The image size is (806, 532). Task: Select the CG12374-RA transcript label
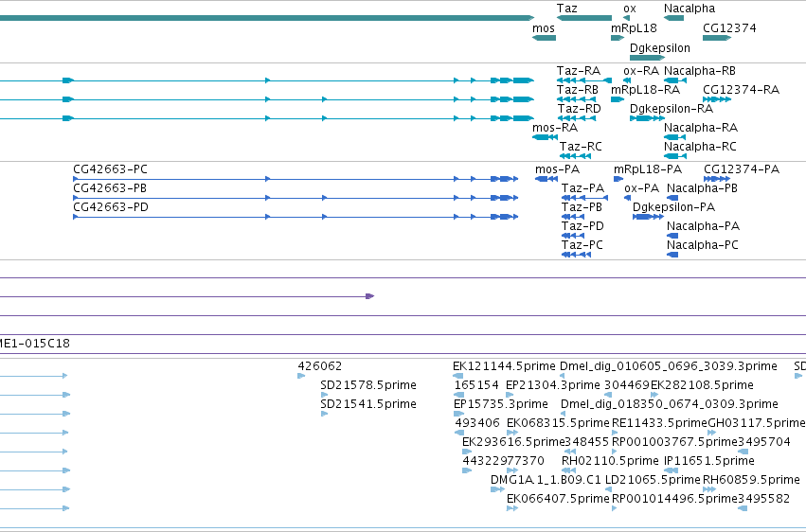(x=741, y=90)
